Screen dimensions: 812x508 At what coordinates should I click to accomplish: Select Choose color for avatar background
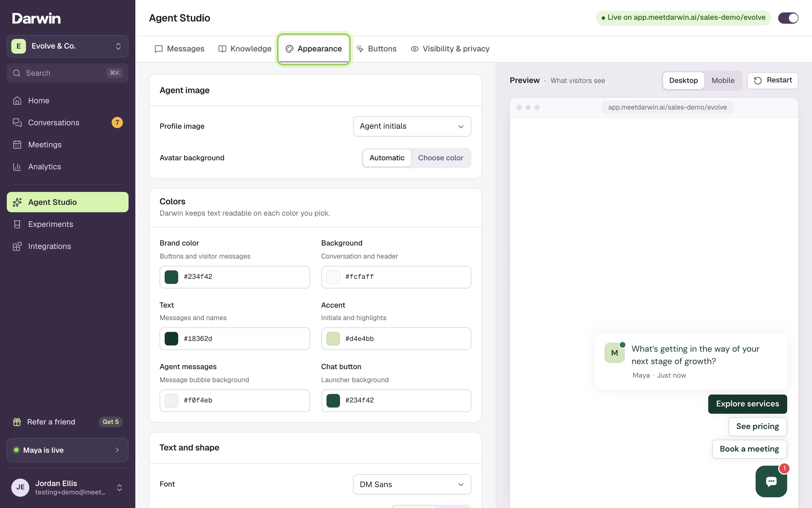click(x=441, y=158)
